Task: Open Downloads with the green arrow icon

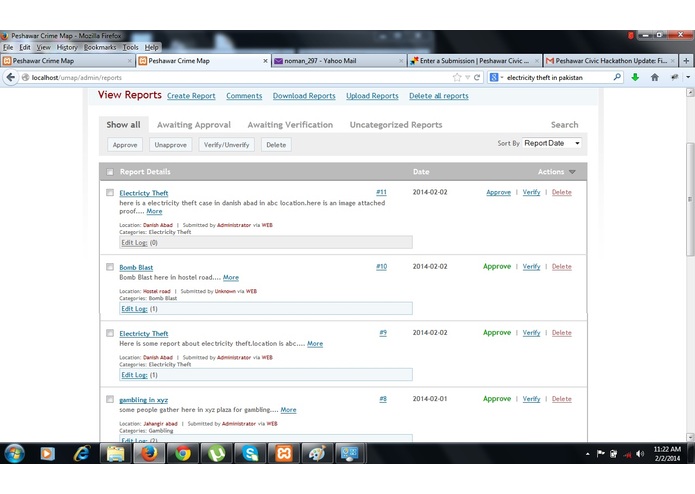Action: 635,77
